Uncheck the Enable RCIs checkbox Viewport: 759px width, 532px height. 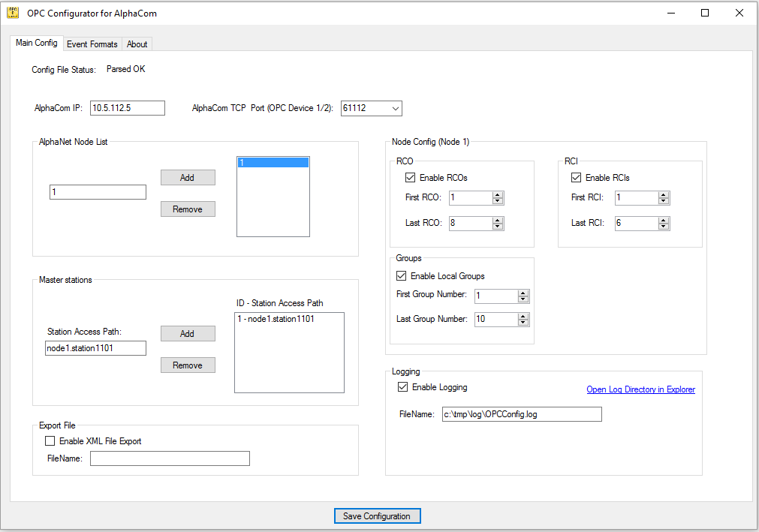pos(577,178)
